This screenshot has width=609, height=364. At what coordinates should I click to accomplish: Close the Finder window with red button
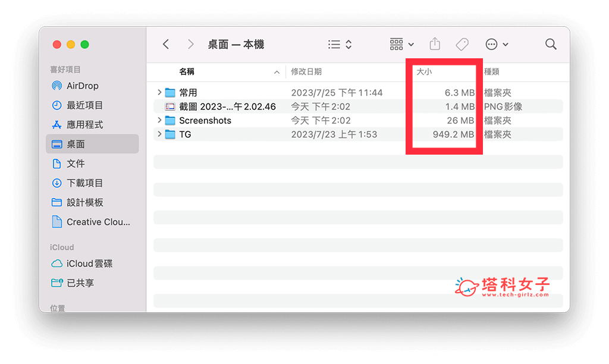pyautogui.click(x=56, y=44)
